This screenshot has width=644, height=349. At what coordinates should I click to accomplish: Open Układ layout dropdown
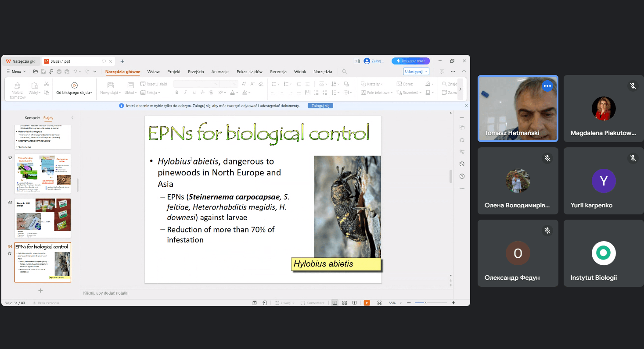pyautogui.click(x=131, y=93)
